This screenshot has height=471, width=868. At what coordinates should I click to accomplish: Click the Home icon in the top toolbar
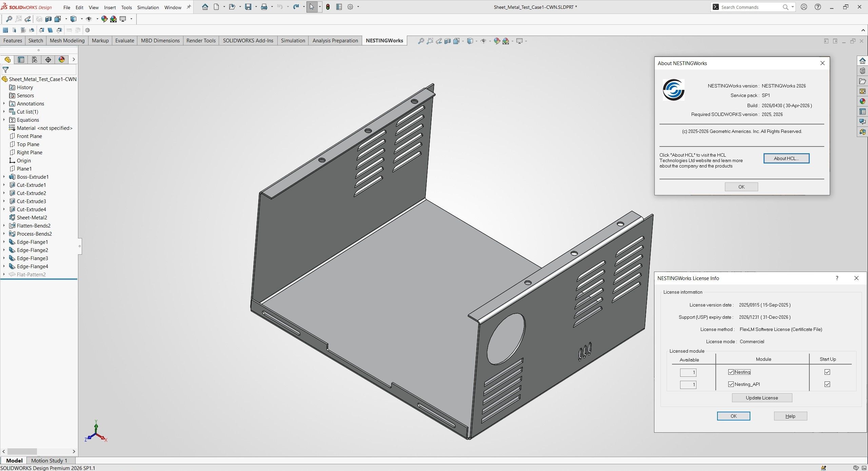click(x=205, y=7)
